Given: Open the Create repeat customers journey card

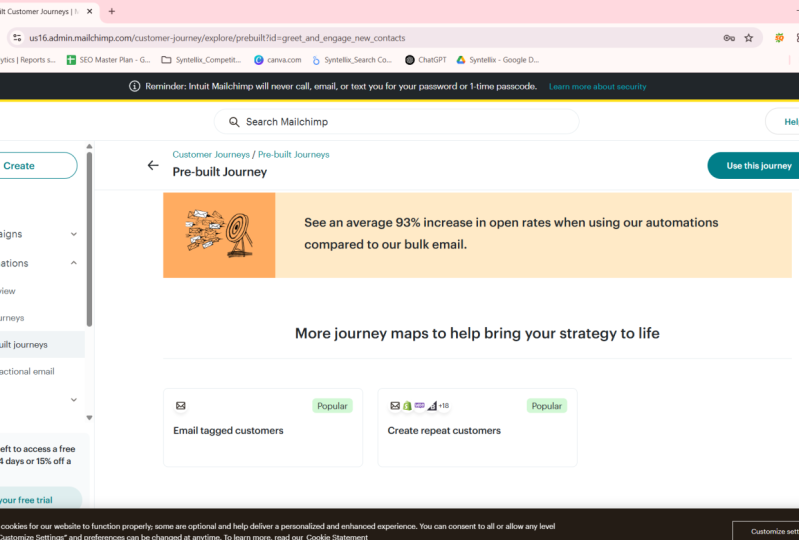Looking at the screenshot, I should coord(477,427).
